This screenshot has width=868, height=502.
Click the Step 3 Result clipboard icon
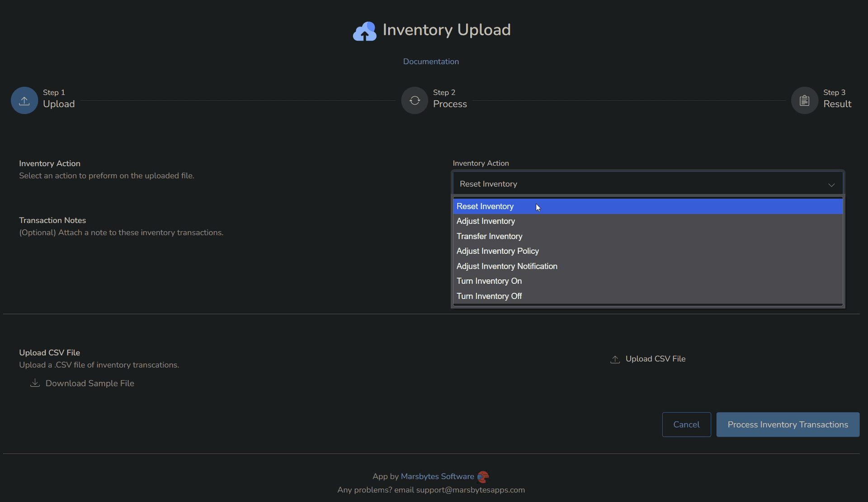pyautogui.click(x=804, y=100)
